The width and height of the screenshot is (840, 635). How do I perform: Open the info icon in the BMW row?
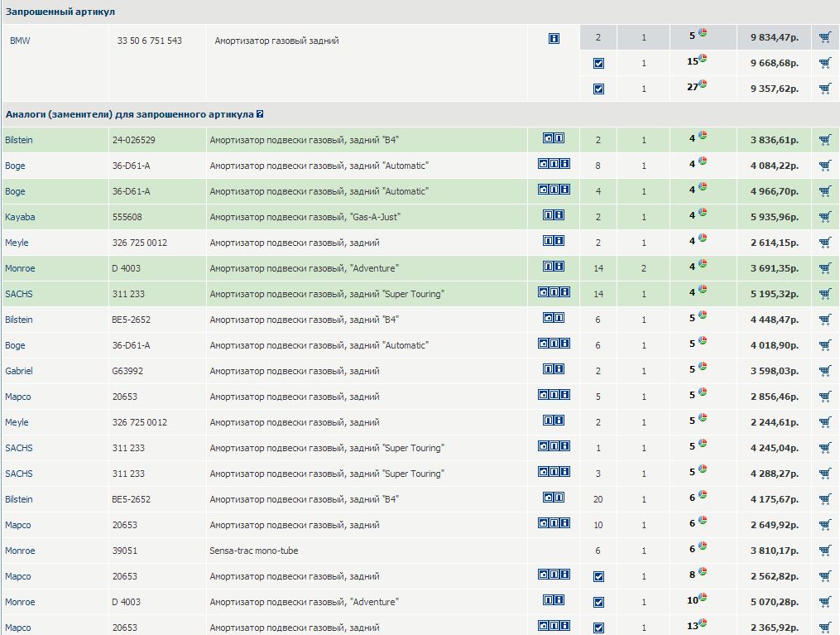click(554, 39)
